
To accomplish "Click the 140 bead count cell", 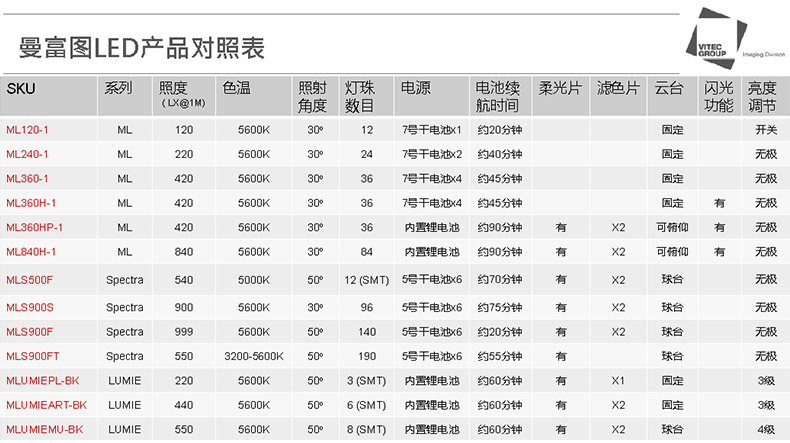I will point(367,332).
